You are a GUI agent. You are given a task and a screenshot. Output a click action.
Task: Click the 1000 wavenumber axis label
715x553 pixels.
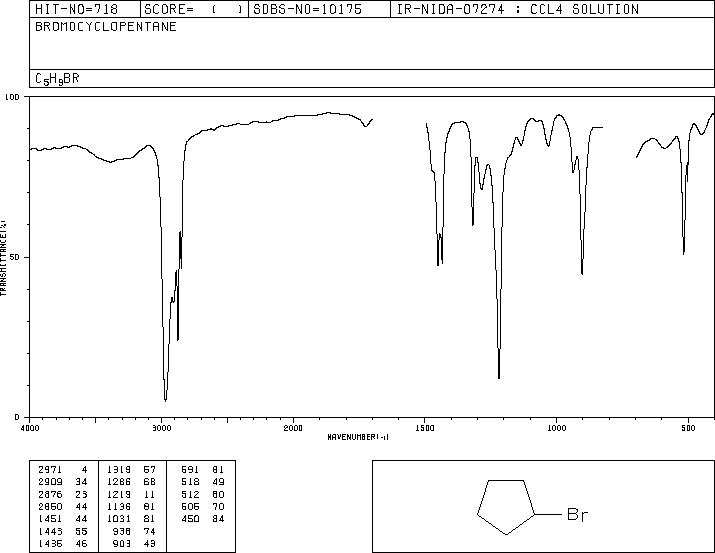556,428
